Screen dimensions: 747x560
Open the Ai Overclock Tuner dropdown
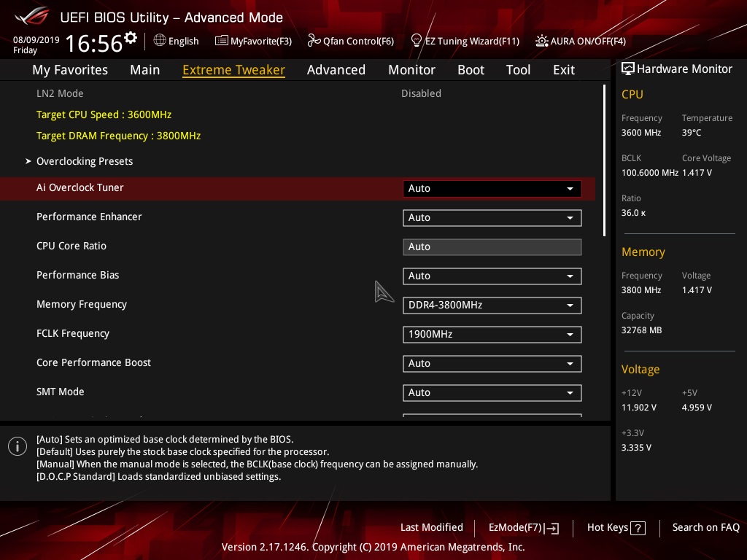coord(492,189)
